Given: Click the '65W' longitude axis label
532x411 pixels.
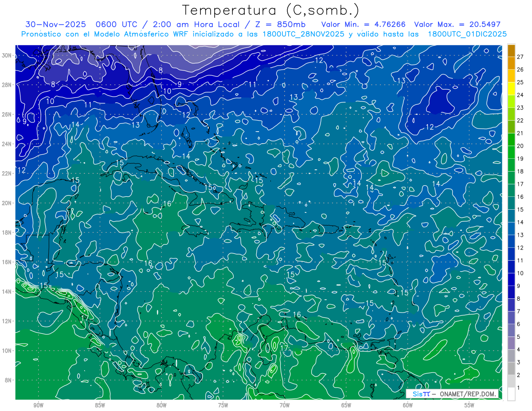Looking at the screenshot, I should click(346, 405).
